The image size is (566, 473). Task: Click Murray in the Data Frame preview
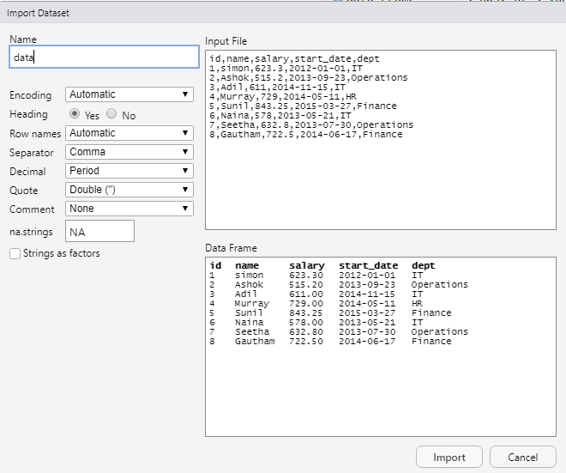tap(252, 303)
